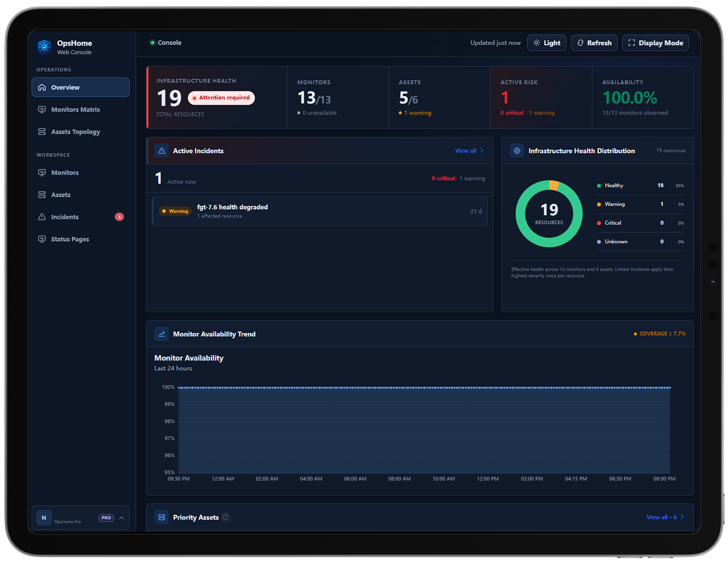728x563 pixels.
Task: Select the Unknown legend entry
Action: click(640, 242)
